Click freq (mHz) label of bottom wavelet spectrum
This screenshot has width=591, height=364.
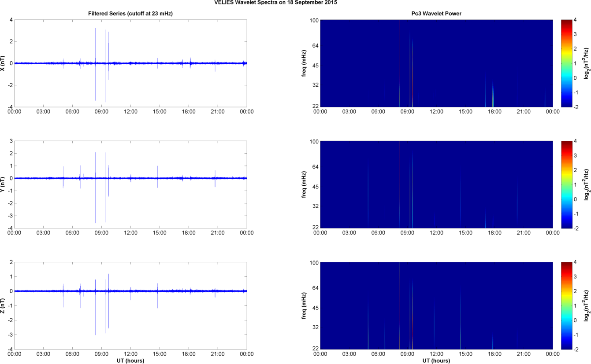click(x=305, y=305)
